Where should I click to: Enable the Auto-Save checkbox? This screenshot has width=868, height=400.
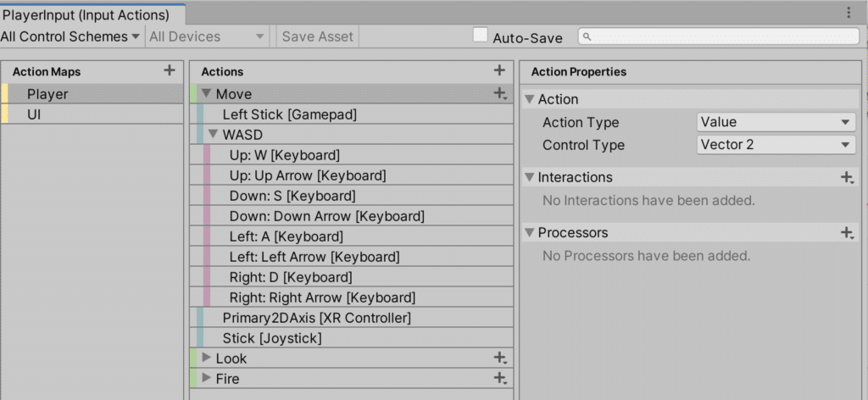[x=481, y=36]
